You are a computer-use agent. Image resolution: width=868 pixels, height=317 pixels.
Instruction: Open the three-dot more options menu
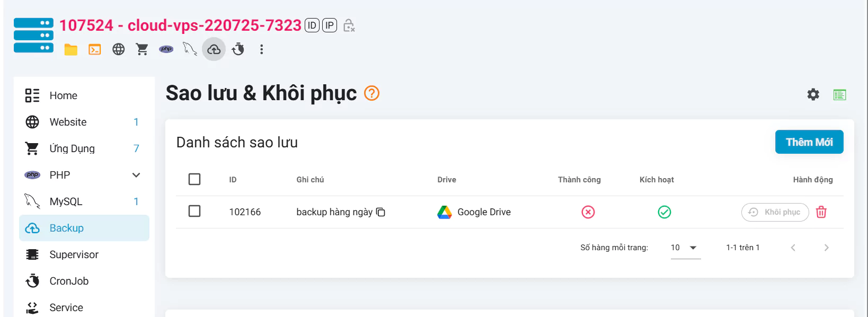261,49
